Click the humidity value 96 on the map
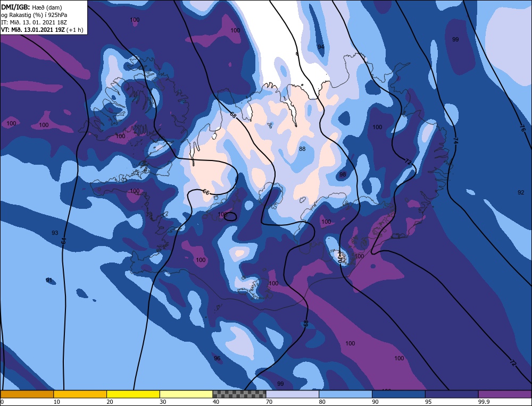 217,358
